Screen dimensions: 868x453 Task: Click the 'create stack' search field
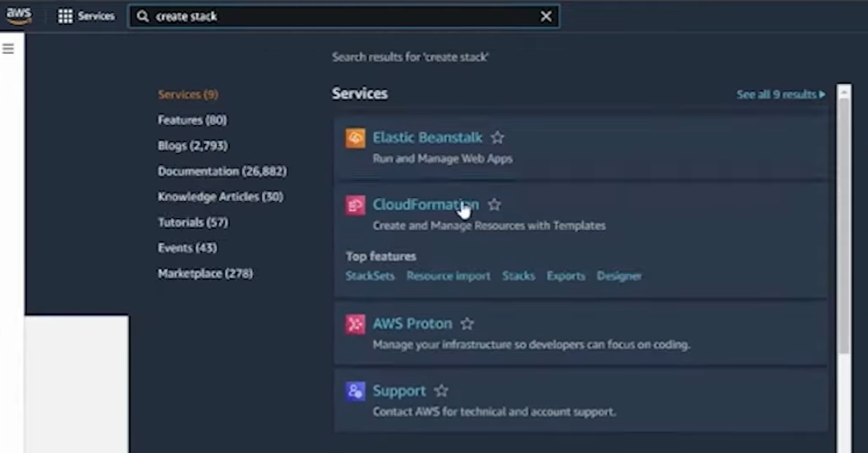click(344, 17)
